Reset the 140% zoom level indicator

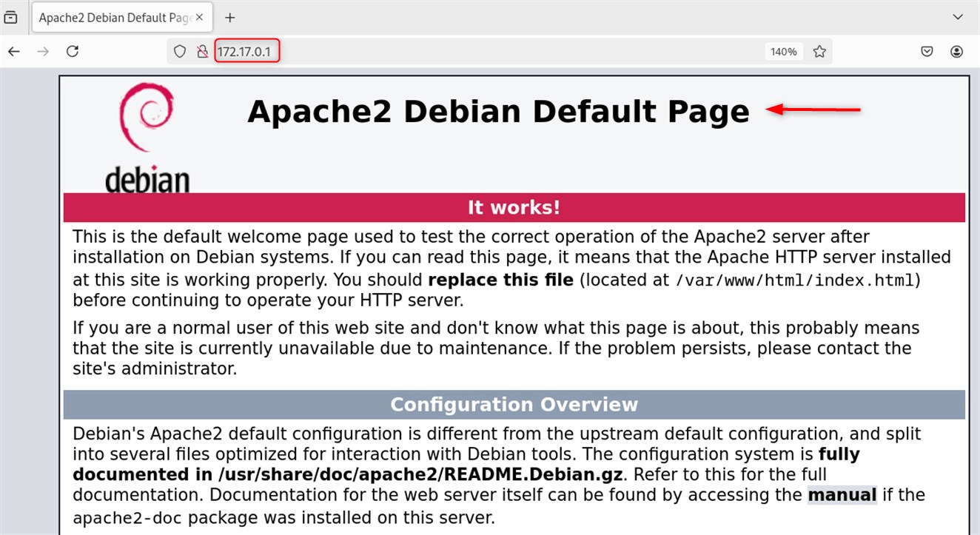click(x=783, y=52)
